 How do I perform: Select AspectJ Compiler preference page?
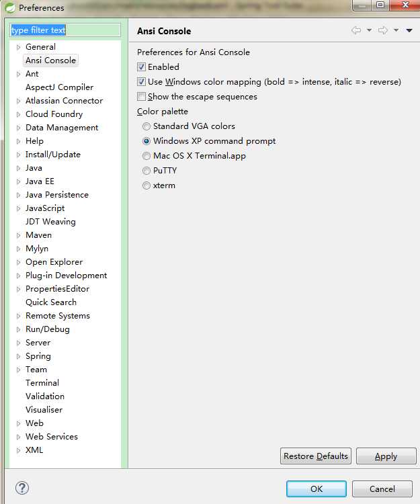59,87
